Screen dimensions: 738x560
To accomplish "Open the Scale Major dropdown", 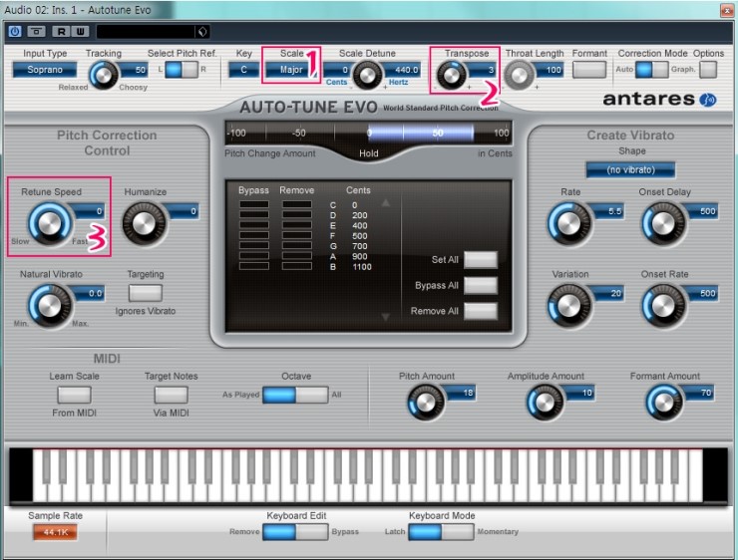I will coord(291,70).
